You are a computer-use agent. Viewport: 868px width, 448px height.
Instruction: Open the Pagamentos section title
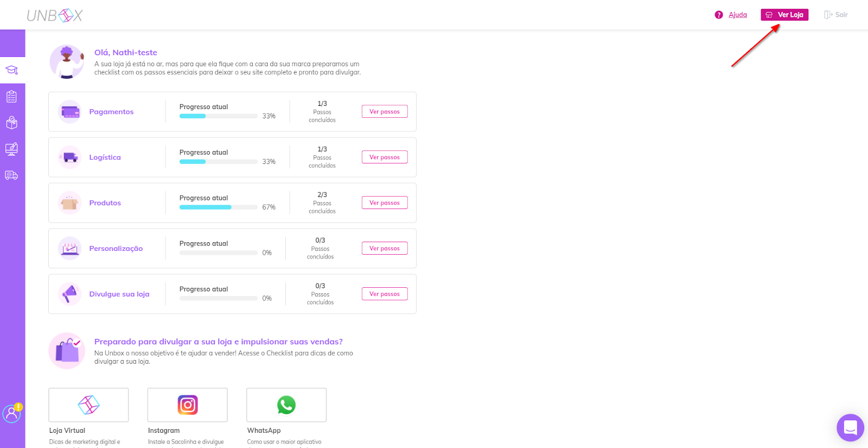coord(111,112)
